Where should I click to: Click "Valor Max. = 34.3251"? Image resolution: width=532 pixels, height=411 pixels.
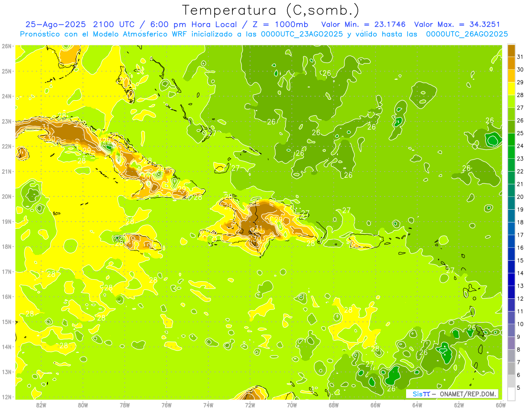[457, 24]
